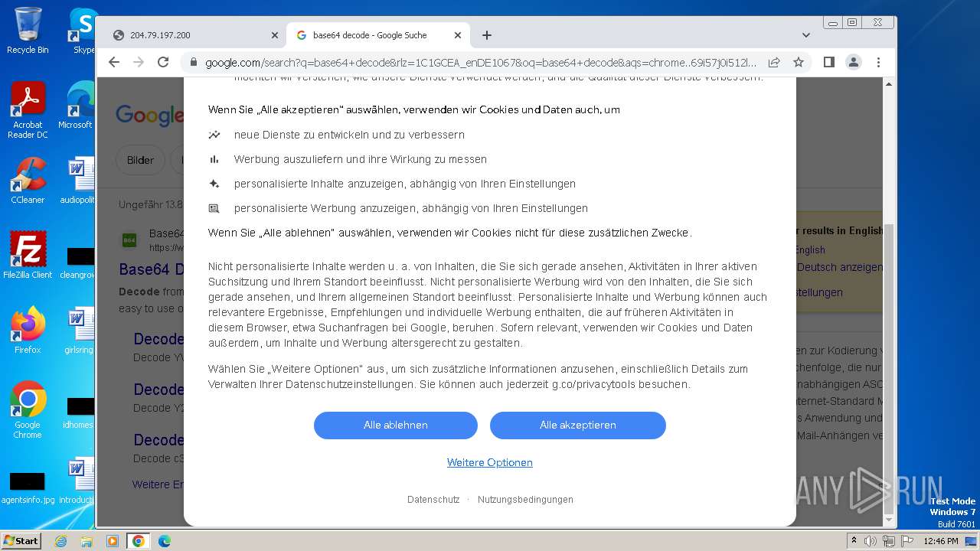Screen dimensions: 980x551
Task: Share this page using share icon
Action: pos(774,62)
